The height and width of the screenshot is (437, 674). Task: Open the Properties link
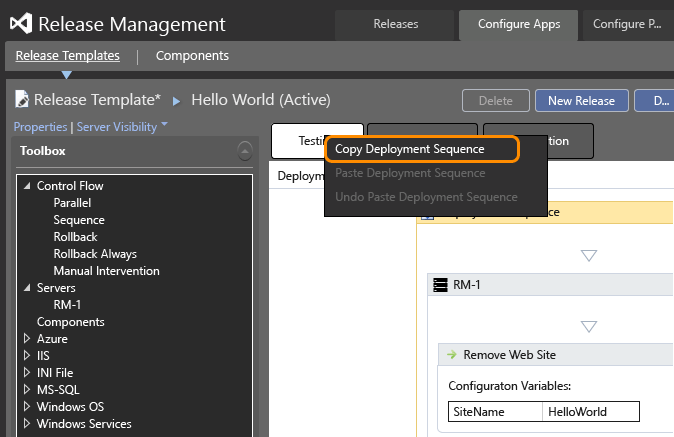(40, 127)
